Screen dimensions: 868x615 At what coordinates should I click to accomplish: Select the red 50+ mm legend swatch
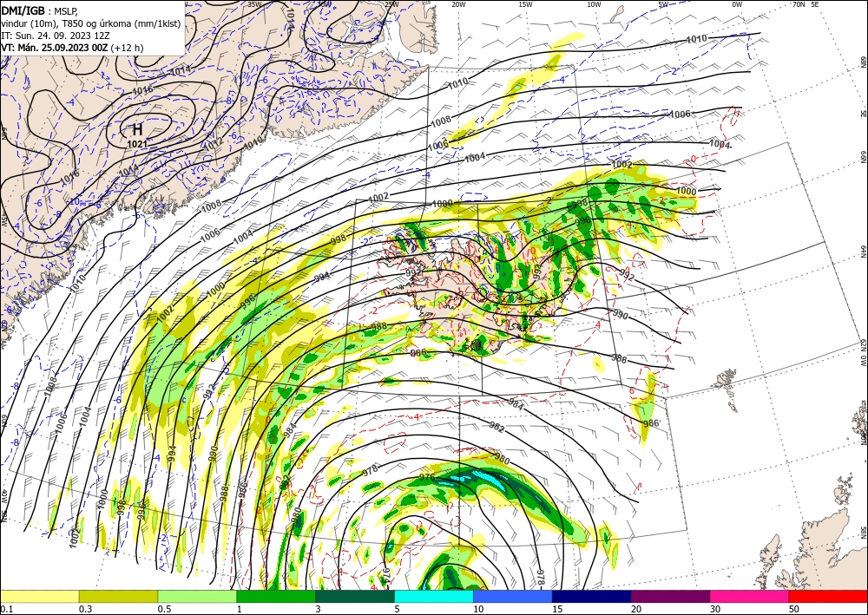[x=828, y=596]
